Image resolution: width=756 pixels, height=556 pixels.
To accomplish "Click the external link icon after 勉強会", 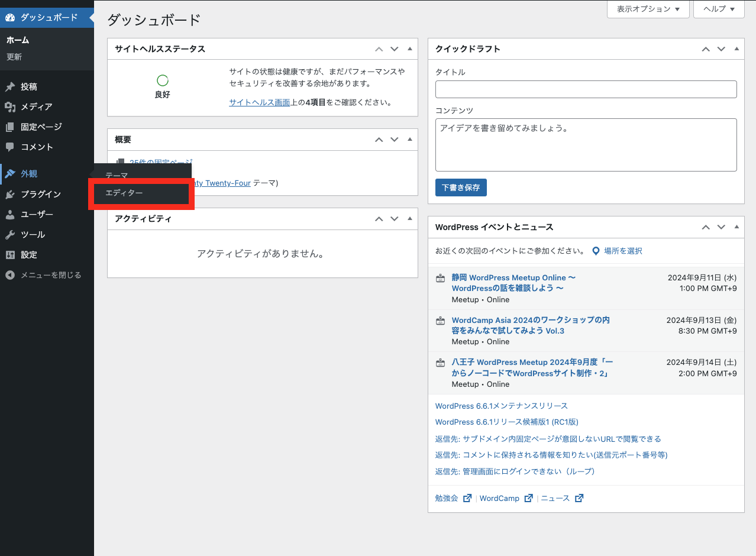I will (467, 498).
